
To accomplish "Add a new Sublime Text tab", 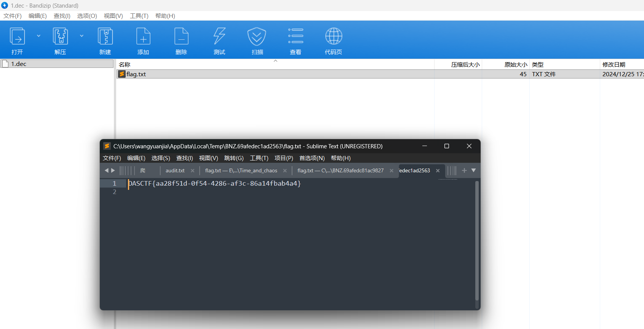I will click(464, 170).
